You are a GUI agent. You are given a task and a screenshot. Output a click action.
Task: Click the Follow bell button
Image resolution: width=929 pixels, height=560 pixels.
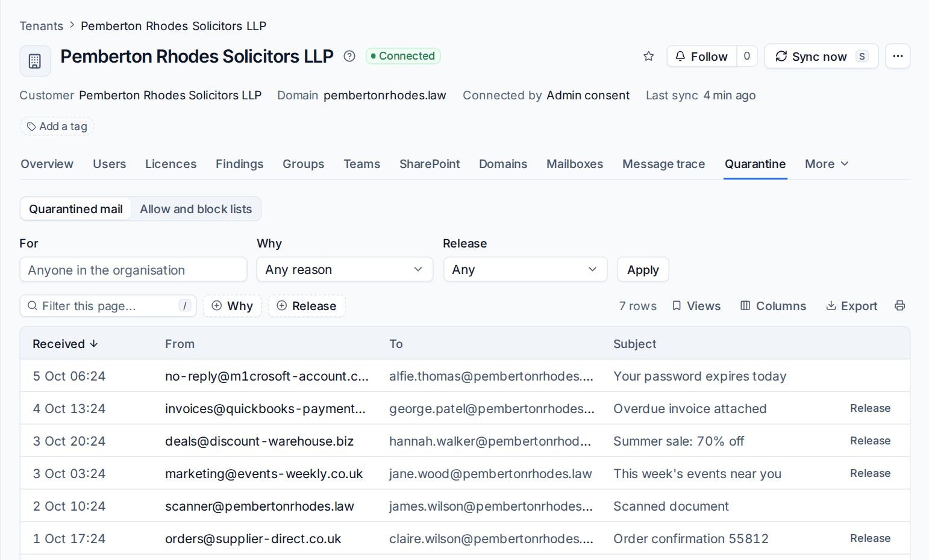coord(702,56)
